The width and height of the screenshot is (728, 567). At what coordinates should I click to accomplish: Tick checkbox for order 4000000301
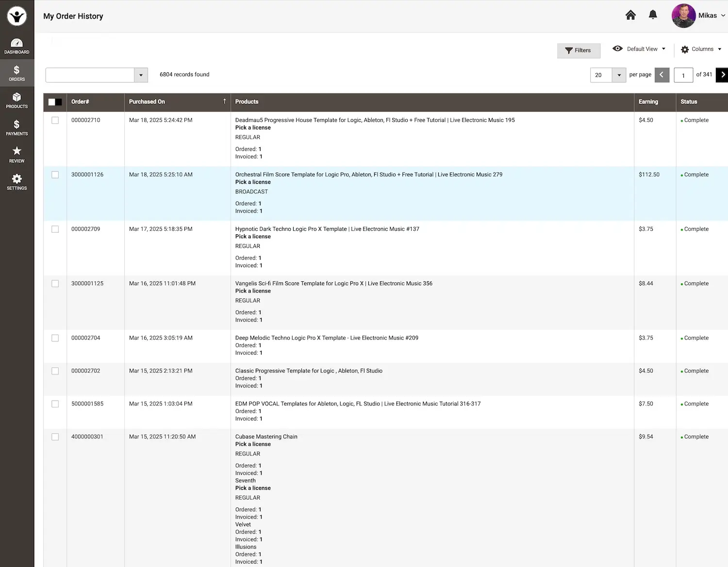55,437
